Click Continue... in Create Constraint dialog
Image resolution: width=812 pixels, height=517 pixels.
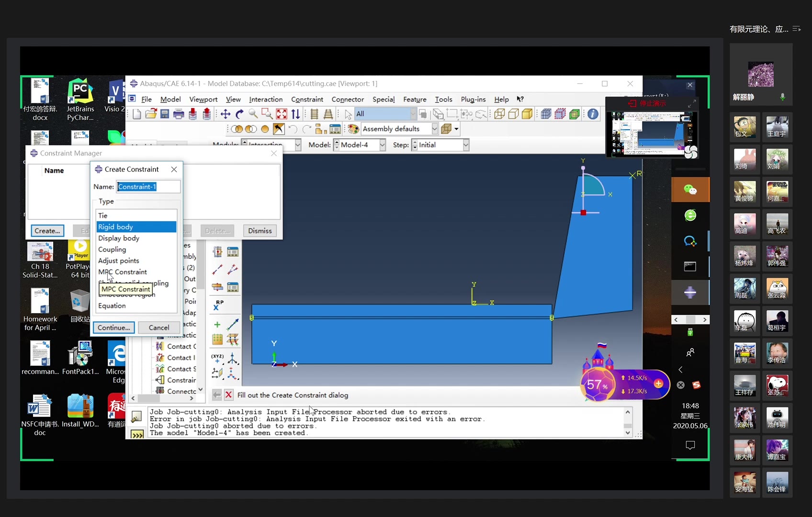113,327
